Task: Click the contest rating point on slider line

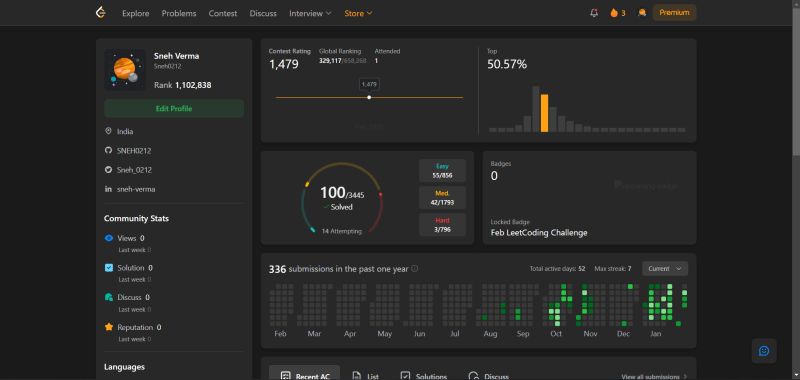Action: click(369, 97)
